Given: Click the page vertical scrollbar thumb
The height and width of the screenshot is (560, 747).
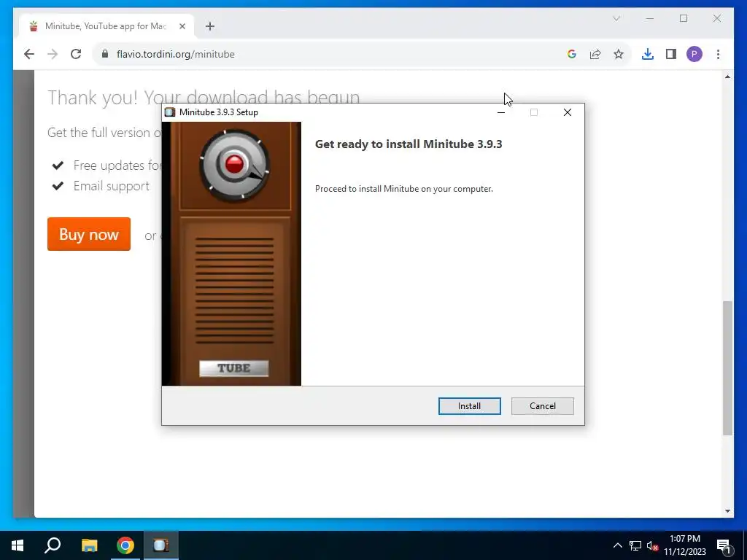Looking at the screenshot, I should (x=727, y=367).
